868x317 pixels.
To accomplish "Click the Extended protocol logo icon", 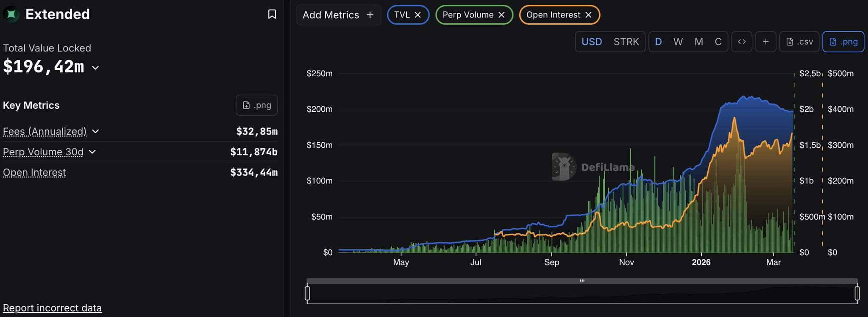I will pos(11,14).
